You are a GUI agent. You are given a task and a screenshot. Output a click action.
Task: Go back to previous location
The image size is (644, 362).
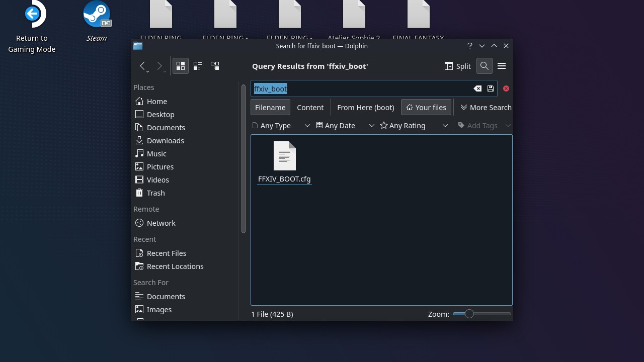tap(143, 66)
